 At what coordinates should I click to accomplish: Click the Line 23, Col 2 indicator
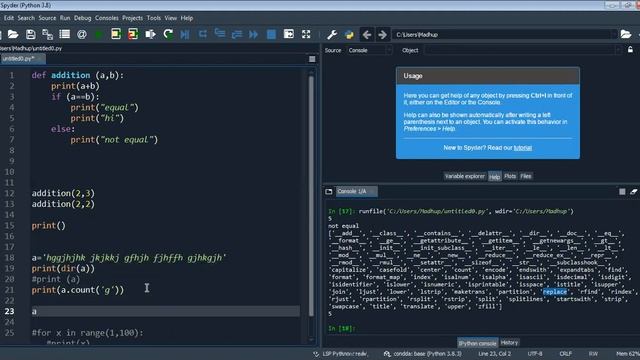pyautogui.click(x=494, y=354)
